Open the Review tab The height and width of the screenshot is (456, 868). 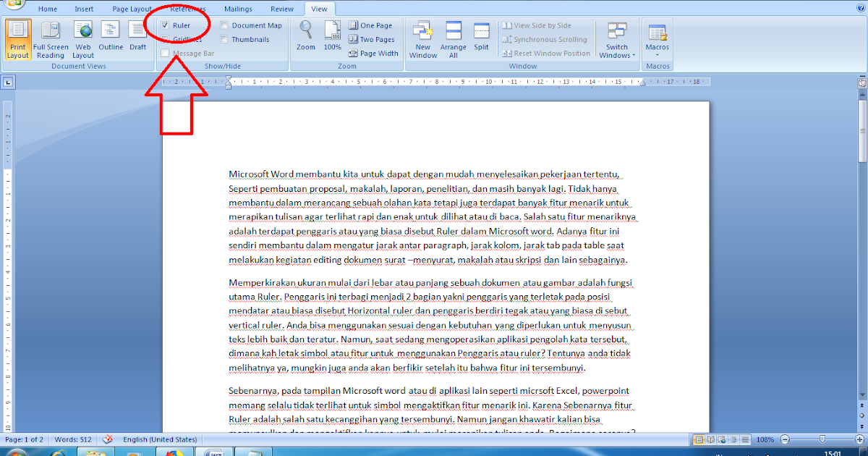click(282, 9)
